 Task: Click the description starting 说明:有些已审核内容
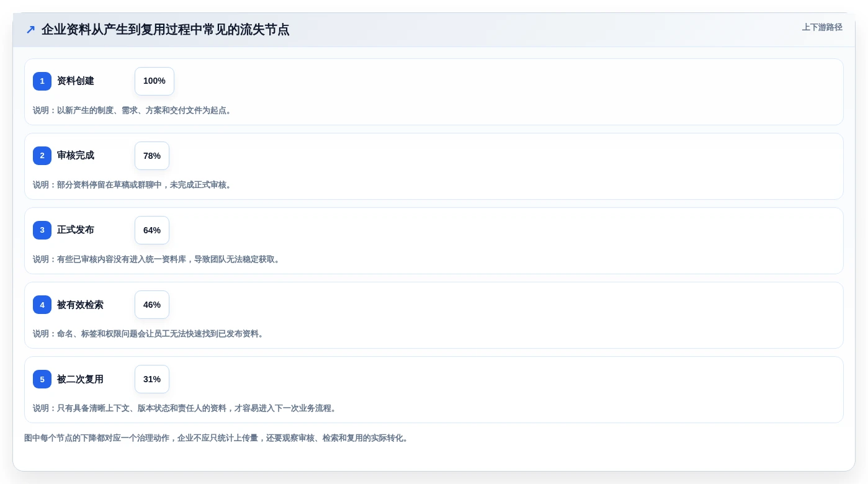click(x=158, y=259)
